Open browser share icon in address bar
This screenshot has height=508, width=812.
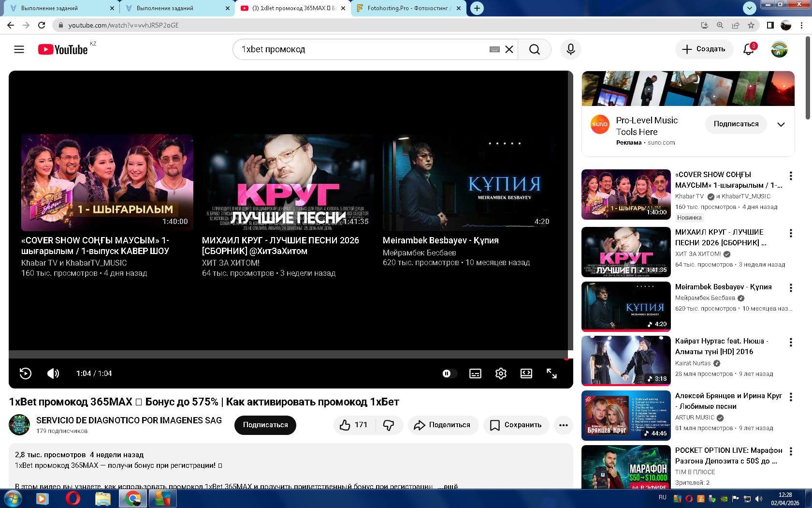point(736,25)
